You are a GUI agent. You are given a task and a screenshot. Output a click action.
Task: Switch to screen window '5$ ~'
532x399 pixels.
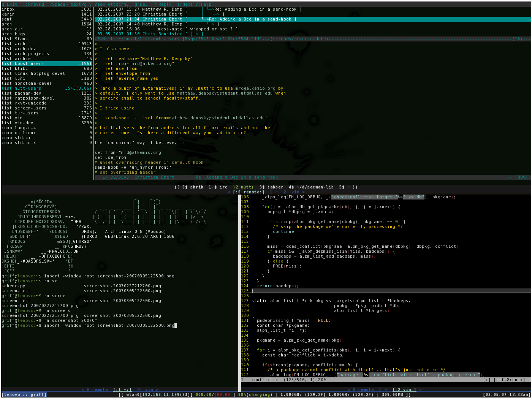coord(345,187)
